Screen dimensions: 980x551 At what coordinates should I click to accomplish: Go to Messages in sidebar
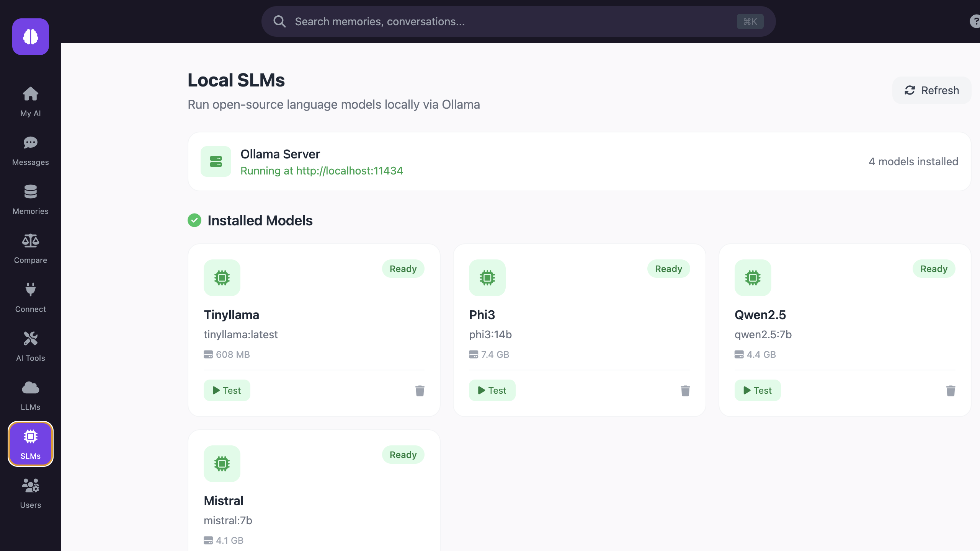pyautogui.click(x=31, y=150)
